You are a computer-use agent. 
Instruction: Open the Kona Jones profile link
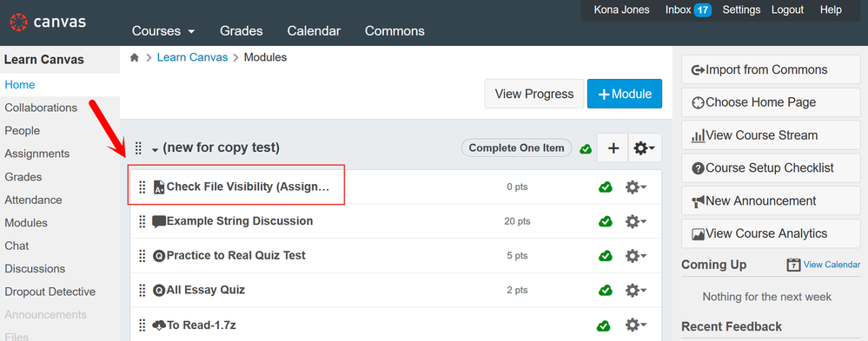coord(621,10)
